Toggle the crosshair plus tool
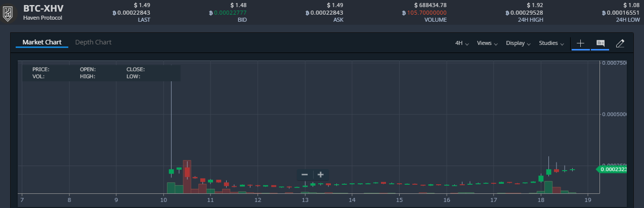 tap(580, 43)
